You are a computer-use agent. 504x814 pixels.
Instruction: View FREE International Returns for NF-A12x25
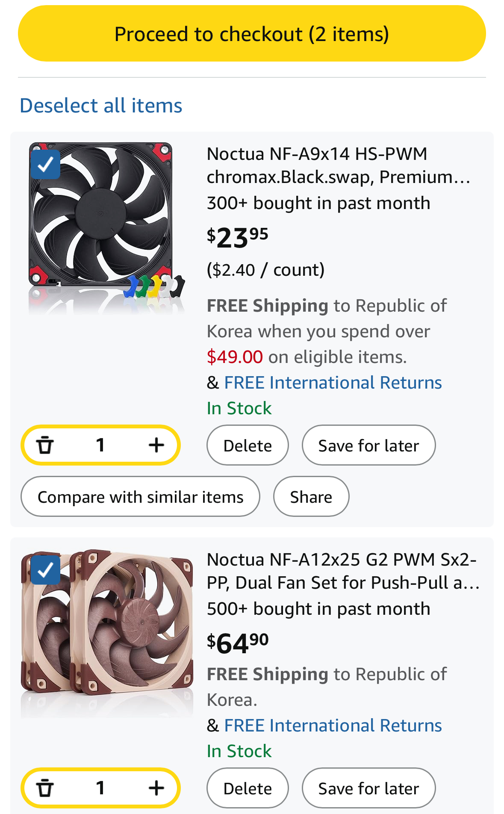[333, 726]
